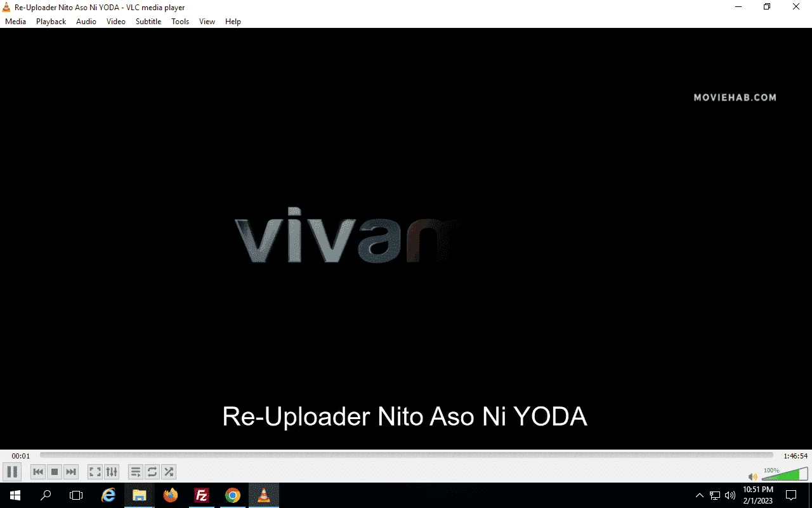Viewport: 812px width, 508px height.
Task: Open the Windows Start menu
Action: point(15,495)
